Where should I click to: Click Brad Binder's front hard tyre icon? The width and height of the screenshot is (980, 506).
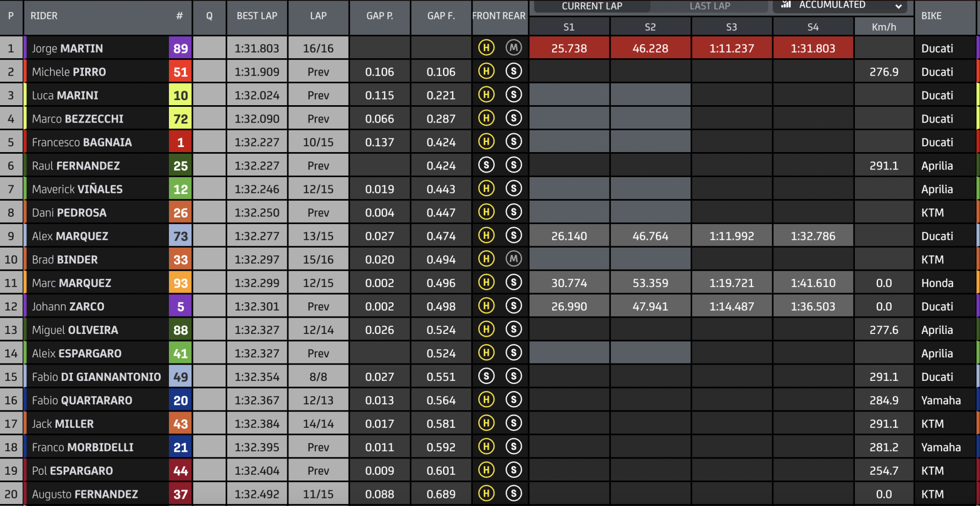point(486,259)
